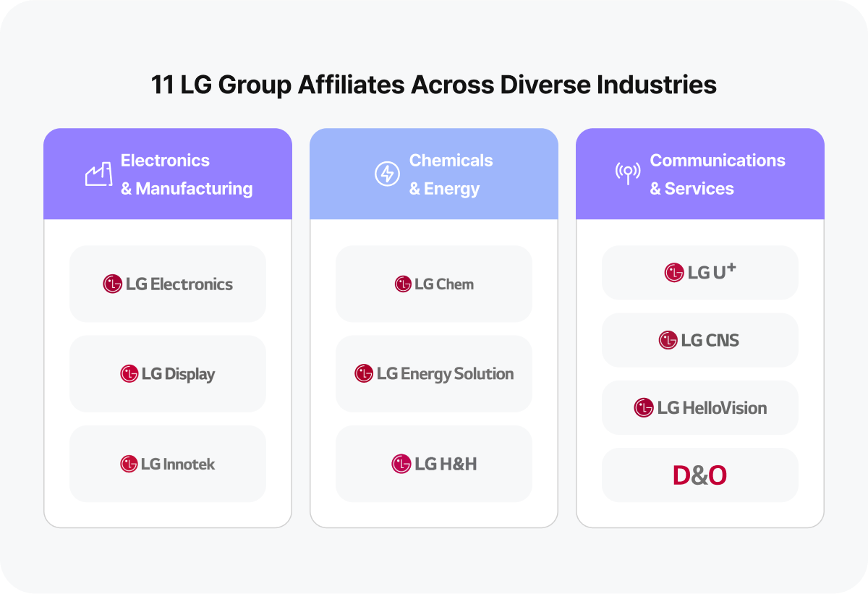Click the infographic title text
This screenshot has height=594, width=868.
tap(433, 85)
